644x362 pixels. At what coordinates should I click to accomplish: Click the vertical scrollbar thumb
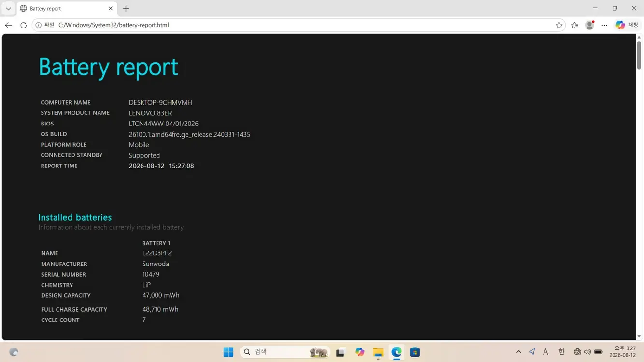coord(639,55)
